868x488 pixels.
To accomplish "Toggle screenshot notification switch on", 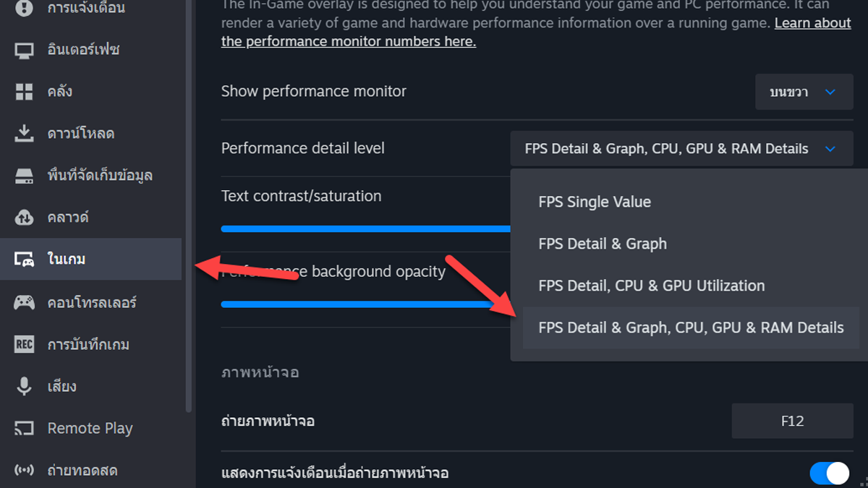I will click(829, 473).
